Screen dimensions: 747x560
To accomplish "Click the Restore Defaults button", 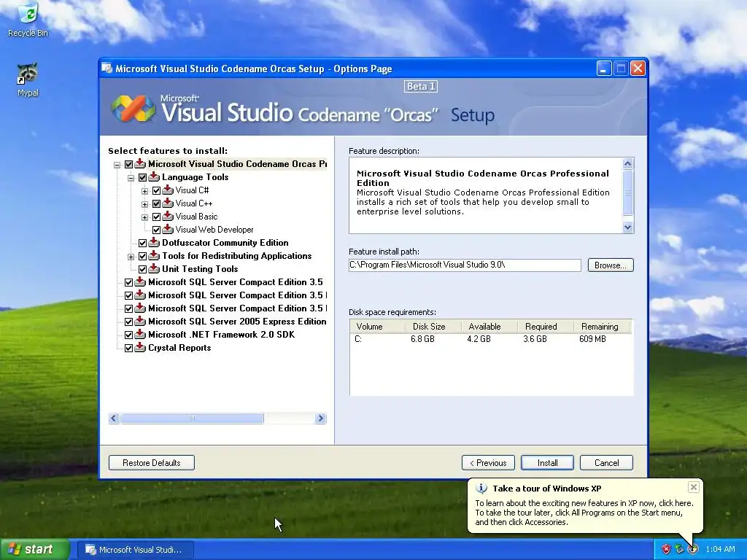I will 152,463.
